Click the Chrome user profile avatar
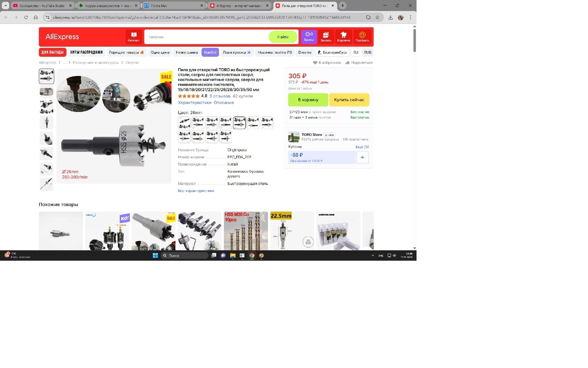This screenshot has height=368, width=588. 401,17
